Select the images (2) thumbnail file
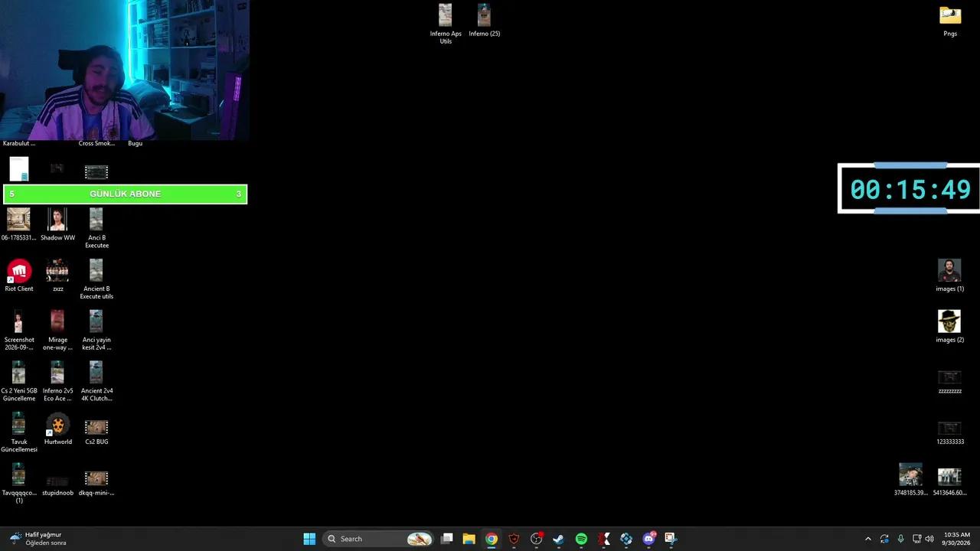This screenshot has width=980, height=551. pos(949,327)
